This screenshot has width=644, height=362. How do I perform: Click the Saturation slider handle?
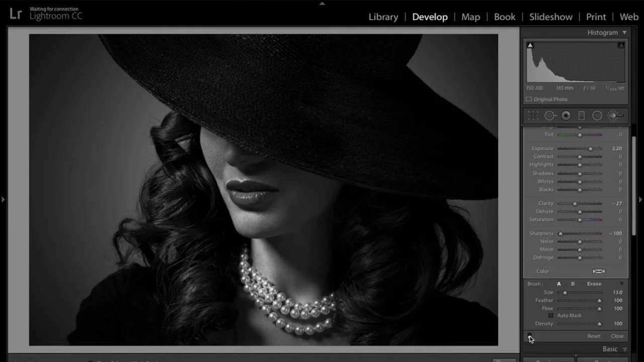580,220
